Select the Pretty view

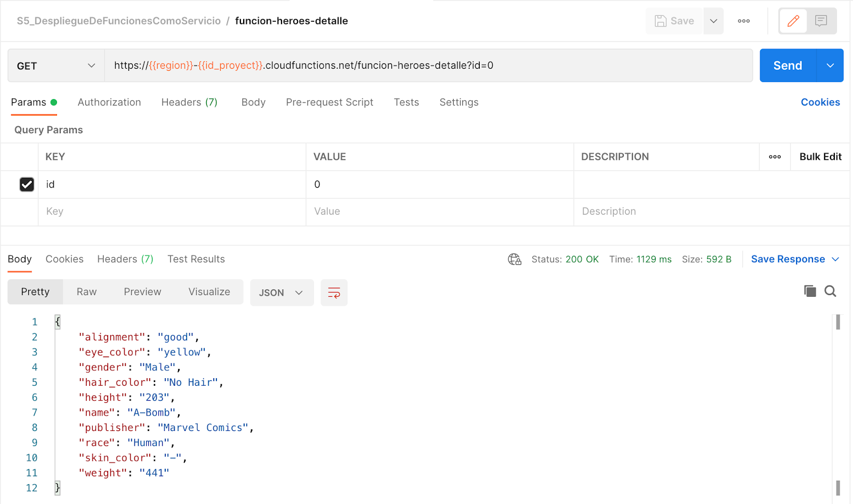tap(35, 292)
